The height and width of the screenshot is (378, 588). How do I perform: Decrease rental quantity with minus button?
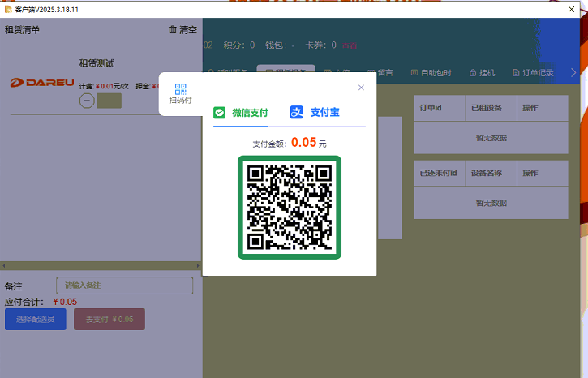87,101
